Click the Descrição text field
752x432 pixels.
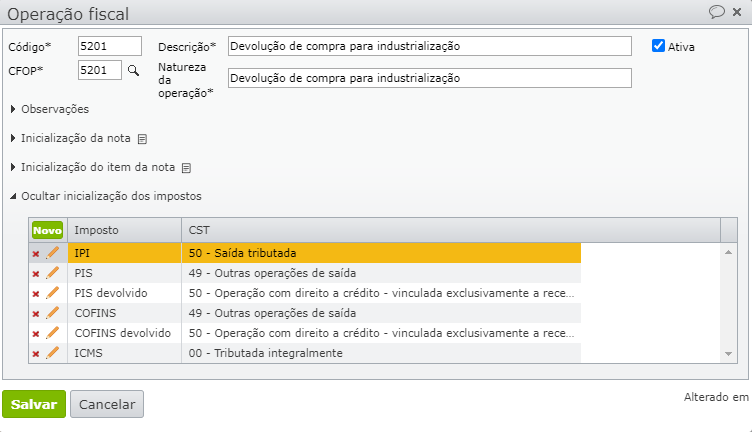430,46
